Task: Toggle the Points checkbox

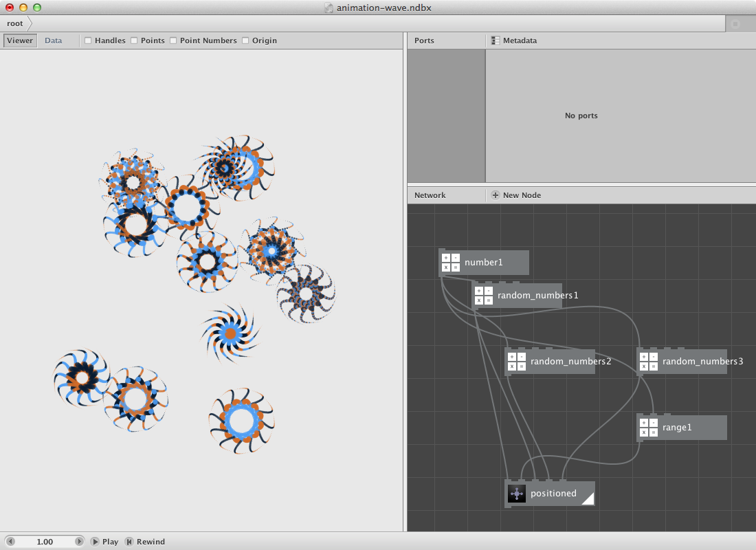Action: point(134,41)
